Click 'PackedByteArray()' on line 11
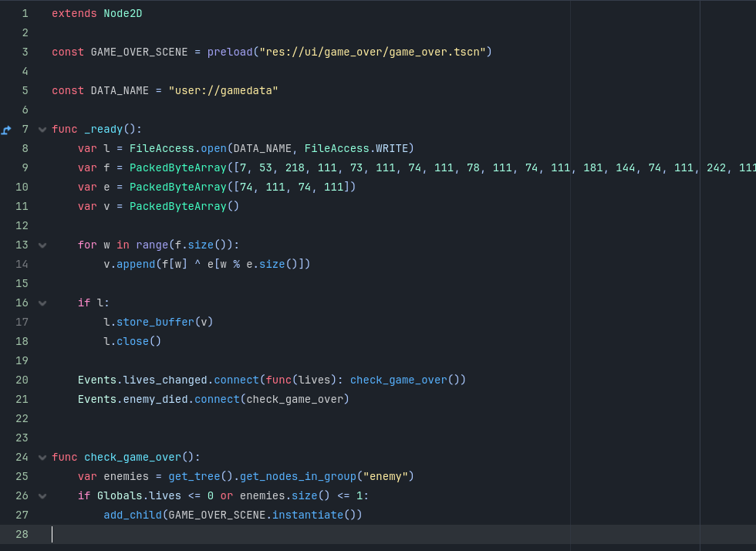Image resolution: width=756 pixels, height=551 pixels. click(184, 207)
